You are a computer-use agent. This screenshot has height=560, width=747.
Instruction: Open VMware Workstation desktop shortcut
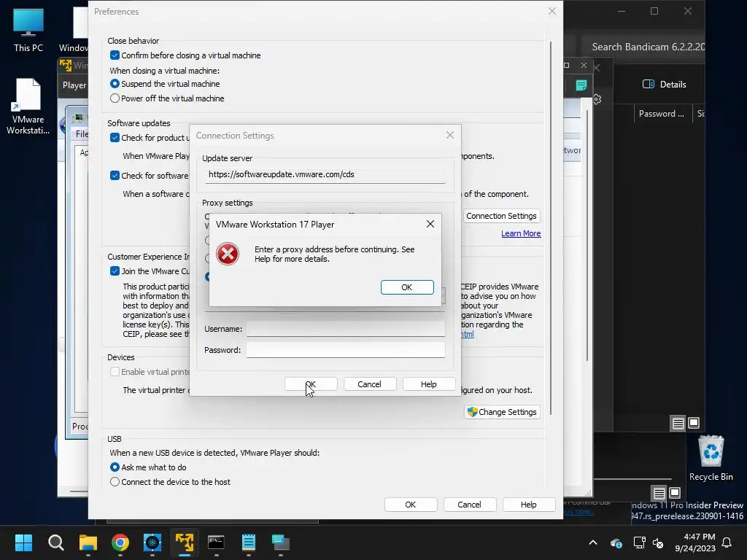(28, 106)
